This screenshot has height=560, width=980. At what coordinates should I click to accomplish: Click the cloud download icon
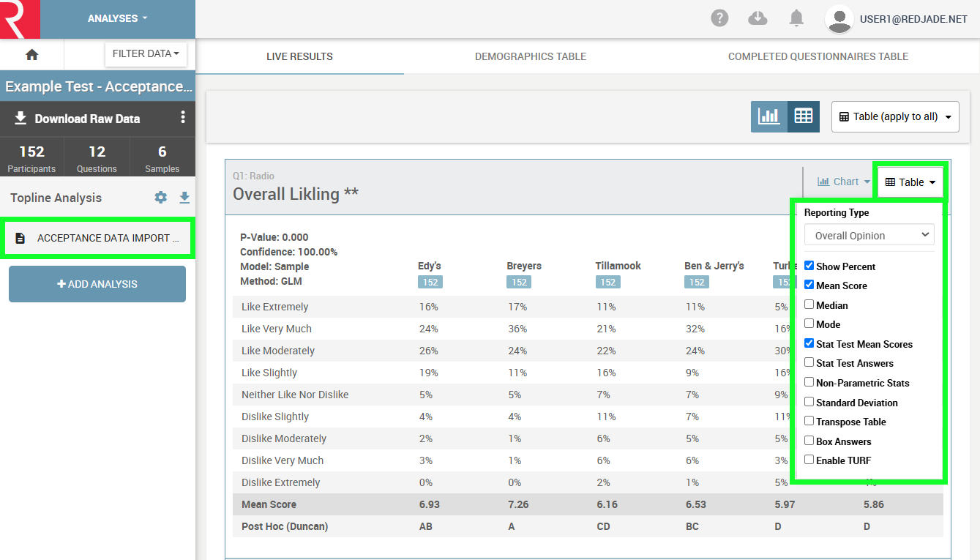(x=758, y=18)
